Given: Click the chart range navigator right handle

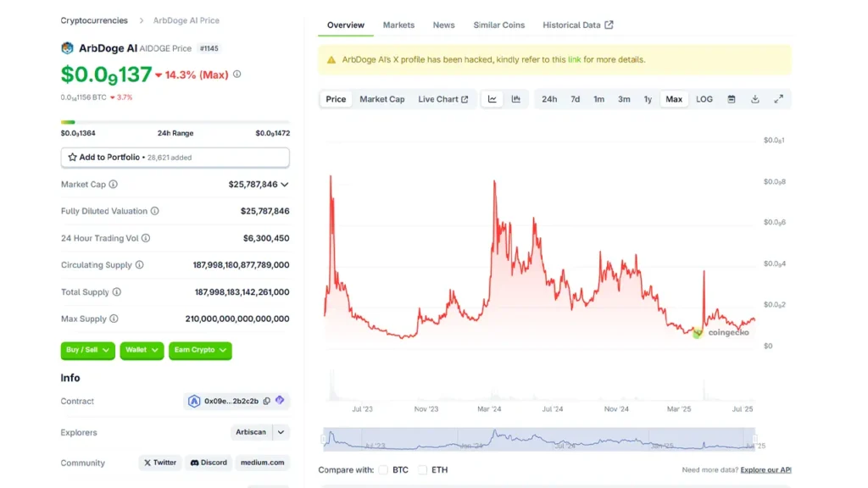Looking at the screenshot, I should pyautogui.click(x=754, y=440).
